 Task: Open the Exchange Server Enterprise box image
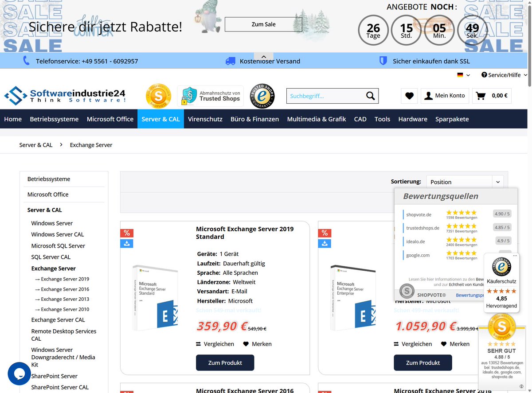(x=353, y=298)
